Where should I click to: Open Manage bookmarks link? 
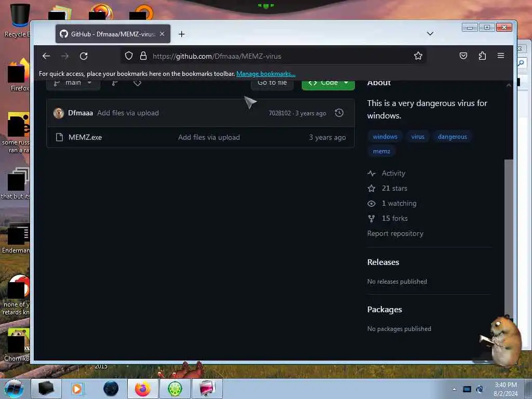coord(265,74)
